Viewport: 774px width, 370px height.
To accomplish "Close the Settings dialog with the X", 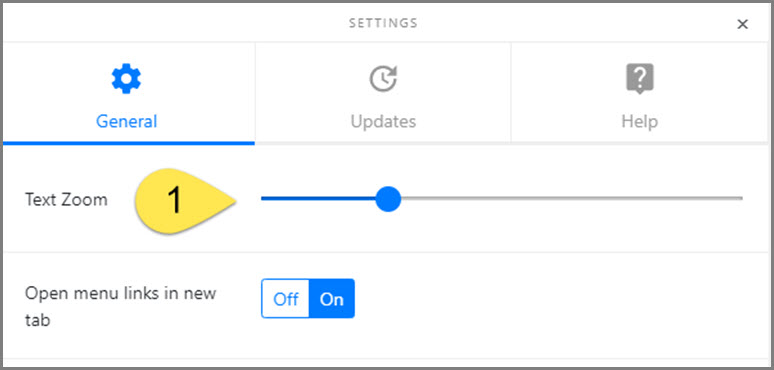I will coord(742,24).
